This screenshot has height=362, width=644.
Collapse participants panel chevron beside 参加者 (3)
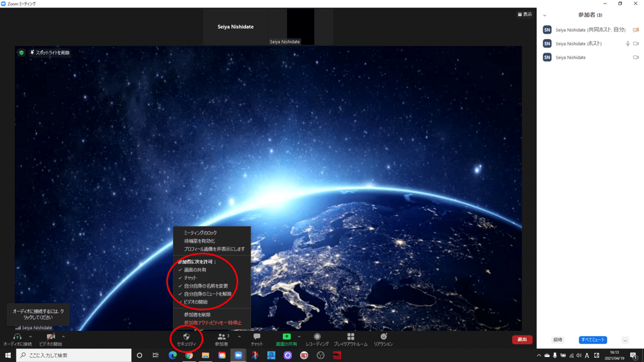coord(545,16)
